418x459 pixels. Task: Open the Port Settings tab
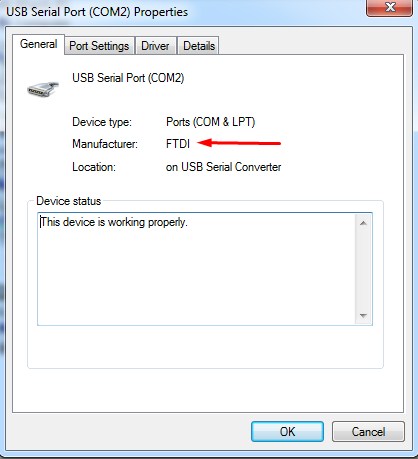pyautogui.click(x=99, y=46)
